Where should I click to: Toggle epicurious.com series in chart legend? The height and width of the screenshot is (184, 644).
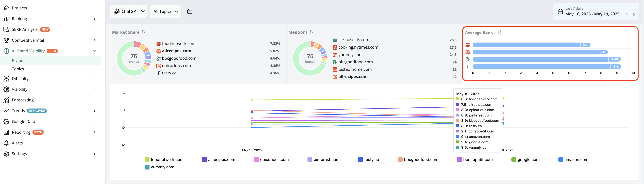click(271, 160)
